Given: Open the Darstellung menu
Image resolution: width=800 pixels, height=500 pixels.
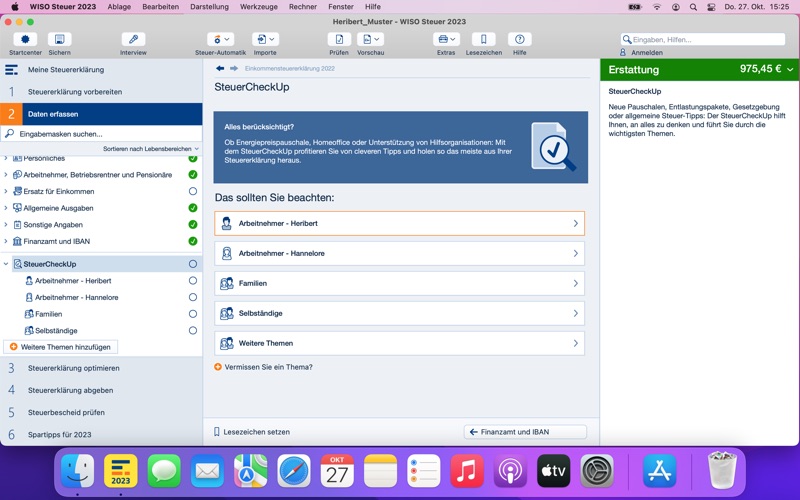Looking at the screenshot, I should (x=210, y=7).
